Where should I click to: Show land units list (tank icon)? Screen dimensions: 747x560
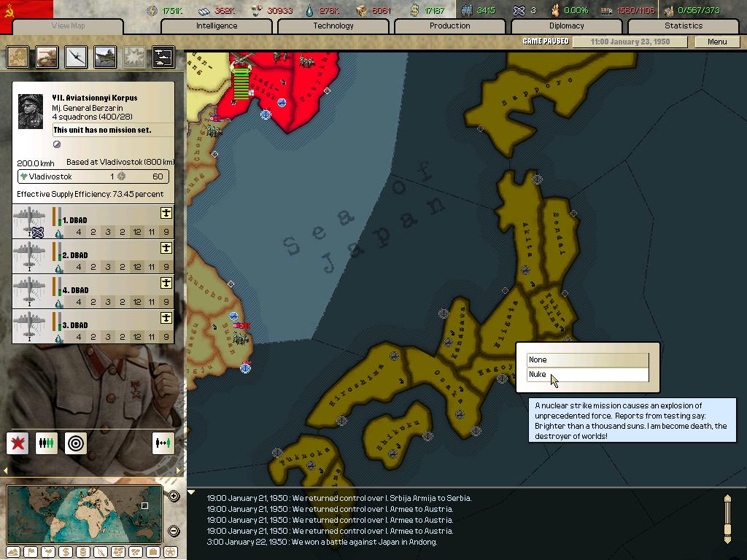(47, 57)
